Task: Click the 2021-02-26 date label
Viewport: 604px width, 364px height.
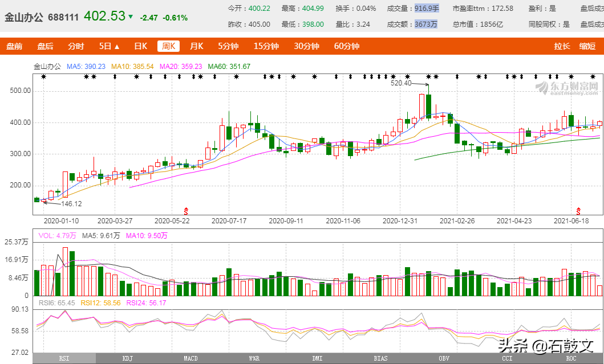Action: [x=457, y=221]
